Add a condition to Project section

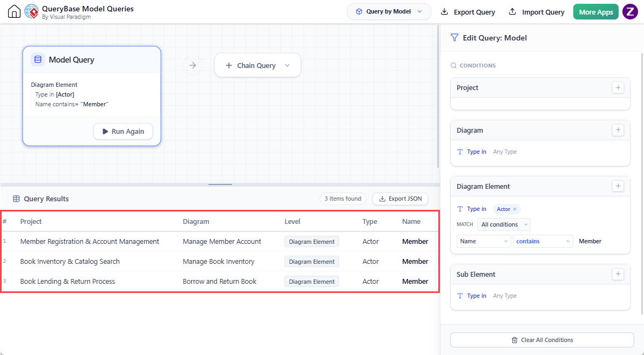tap(618, 87)
